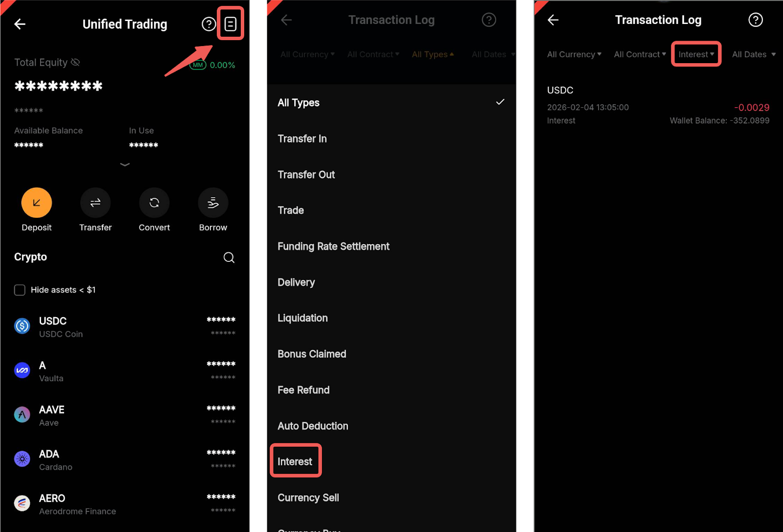Open the All Dates dropdown in right log

pyautogui.click(x=754, y=54)
